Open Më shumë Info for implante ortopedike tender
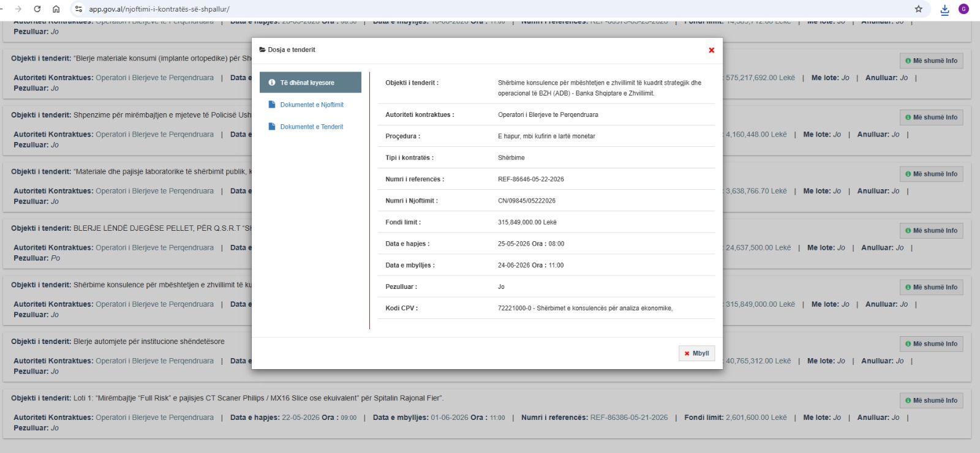The width and height of the screenshot is (980, 453). pyautogui.click(x=931, y=61)
